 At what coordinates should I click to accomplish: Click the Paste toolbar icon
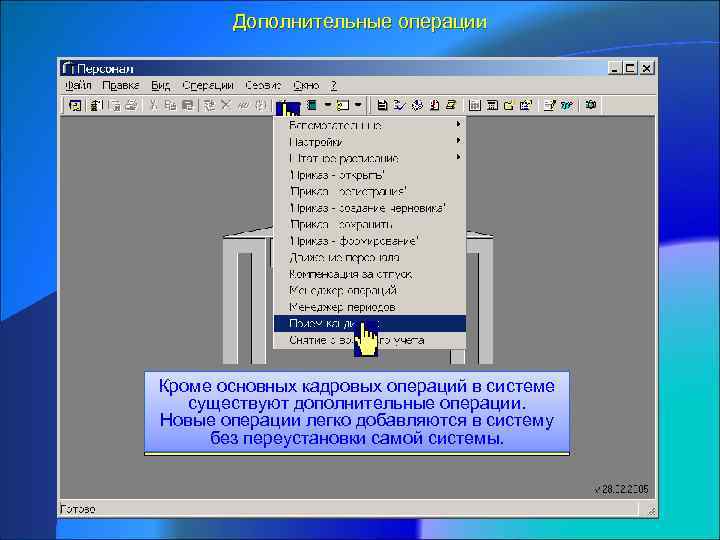187,106
